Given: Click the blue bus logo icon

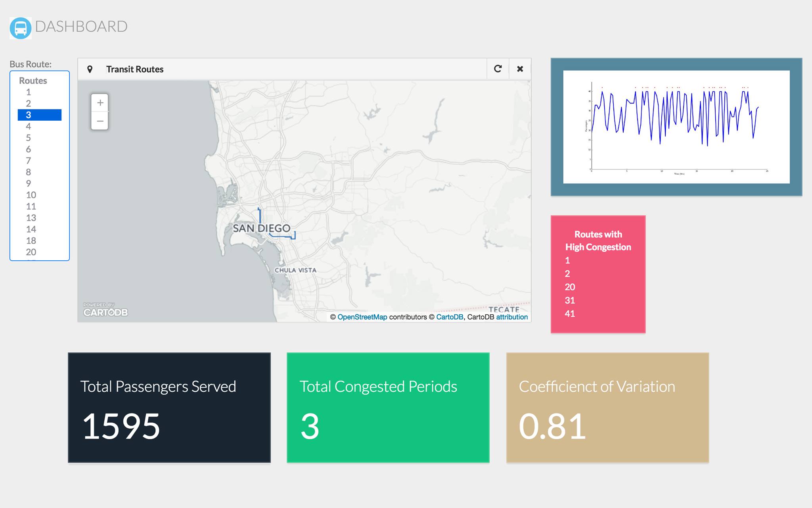Looking at the screenshot, I should point(21,28).
